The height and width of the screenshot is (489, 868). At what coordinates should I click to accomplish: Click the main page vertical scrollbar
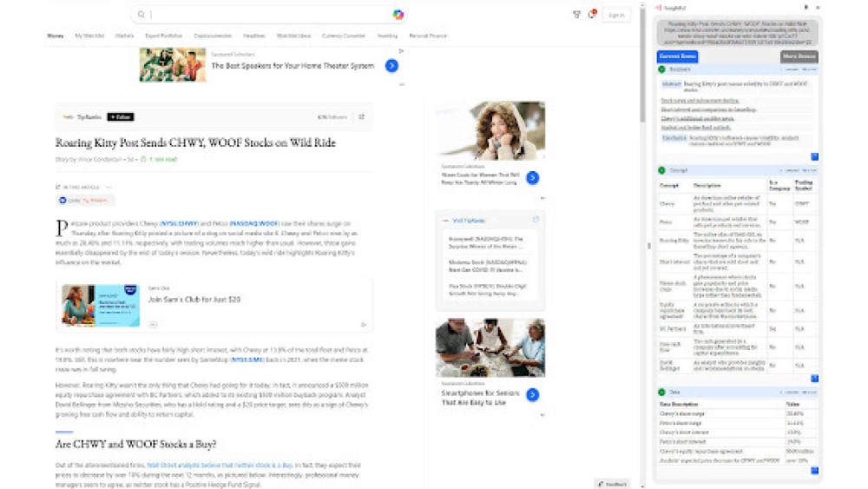pyautogui.click(x=642, y=67)
